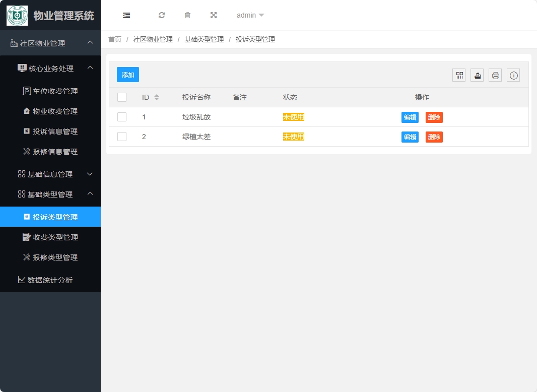Collapse the sidebar navigation menu
537x392 pixels.
tap(126, 15)
